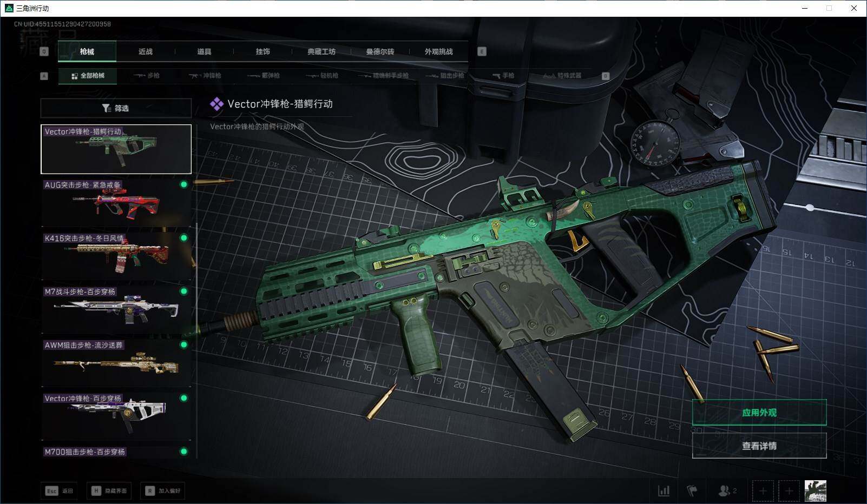867x504 pixels.
Task: Open the player avatar thumbnail
Action: (815, 490)
